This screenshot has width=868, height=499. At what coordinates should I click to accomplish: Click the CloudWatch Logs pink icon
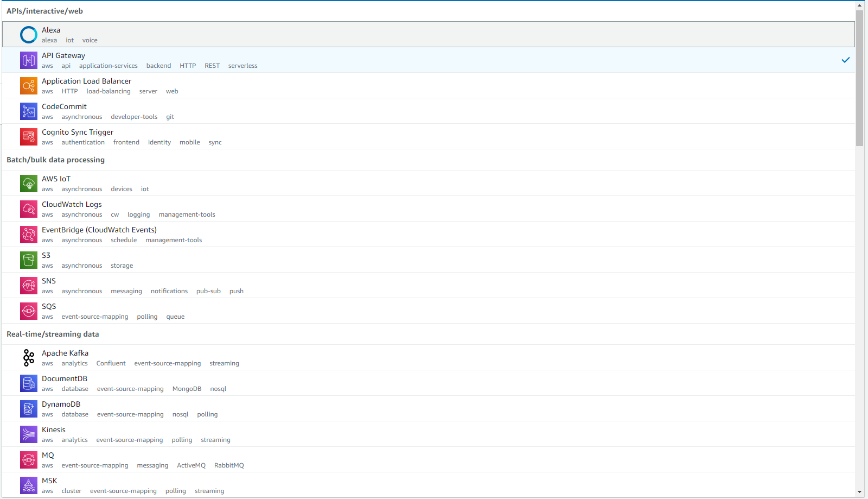(29, 209)
